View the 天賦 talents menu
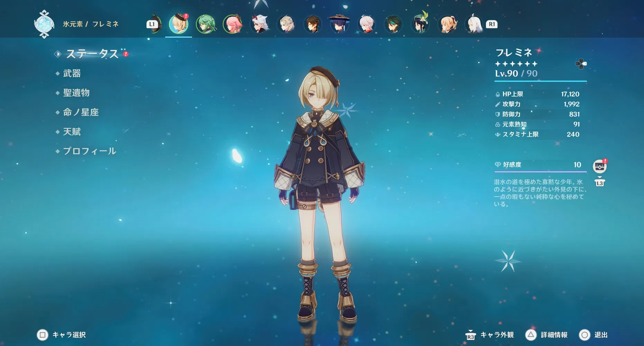This screenshot has height=346, width=644. [72, 131]
